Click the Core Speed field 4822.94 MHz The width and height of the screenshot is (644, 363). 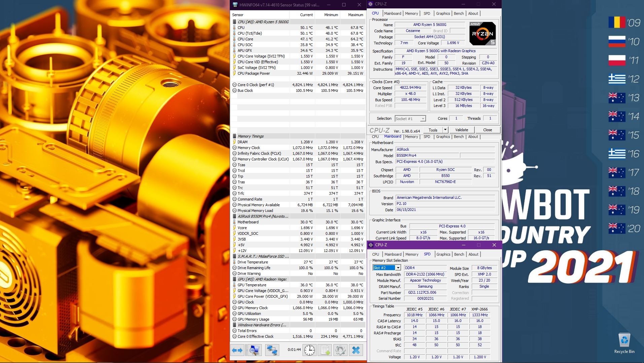pos(410,87)
